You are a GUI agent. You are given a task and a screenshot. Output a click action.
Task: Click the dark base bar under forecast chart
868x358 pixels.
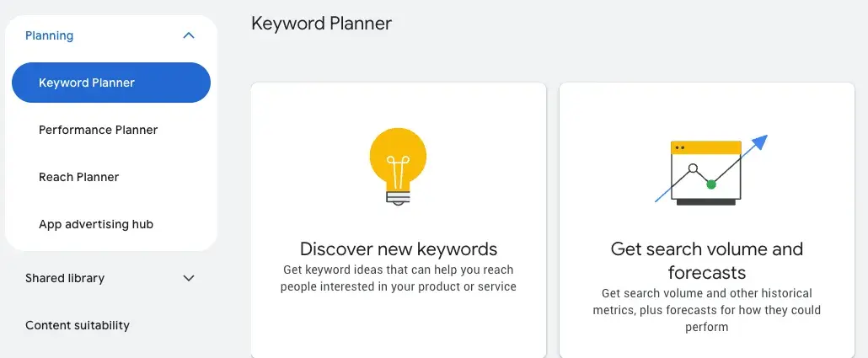tap(706, 202)
